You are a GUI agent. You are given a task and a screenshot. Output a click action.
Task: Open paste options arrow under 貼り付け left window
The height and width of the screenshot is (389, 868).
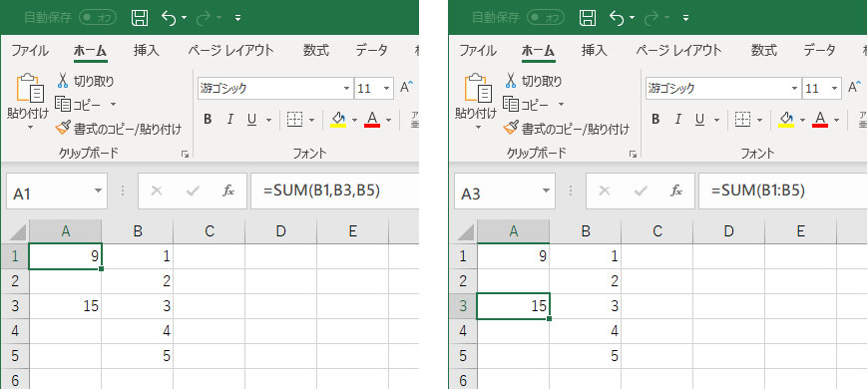pyautogui.click(x=30, y=127)
